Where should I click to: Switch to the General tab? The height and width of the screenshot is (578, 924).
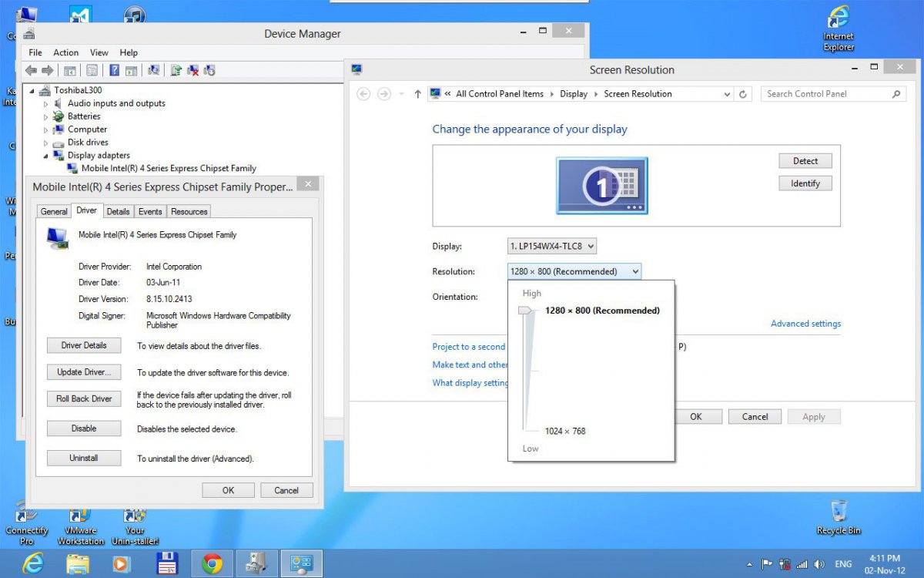pyautogui.click(x=54, y=212)
